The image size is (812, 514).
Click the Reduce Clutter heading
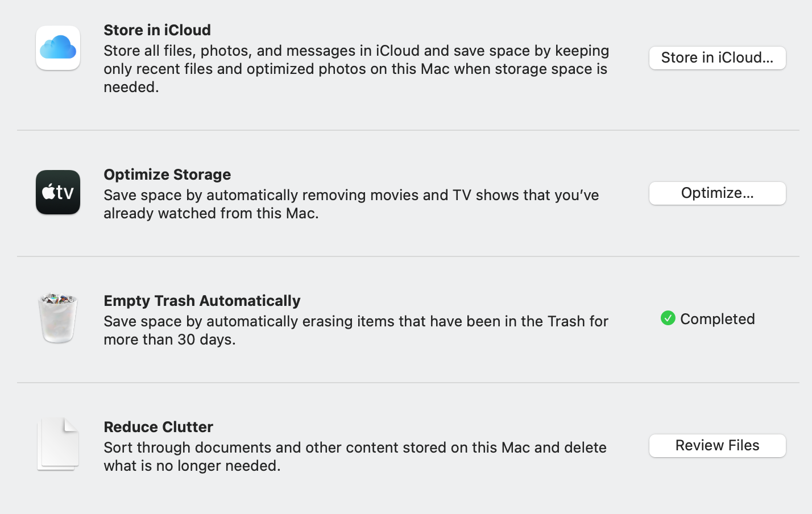click(x=158, y=427)
